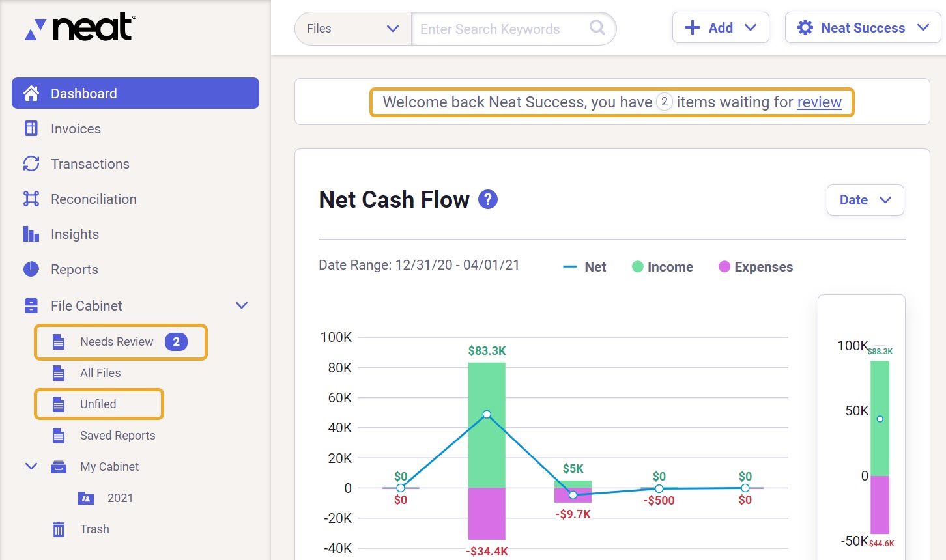Open Transactions from the sidebar
This screenshot has width=946, height=560.
[x=90, y=164]
